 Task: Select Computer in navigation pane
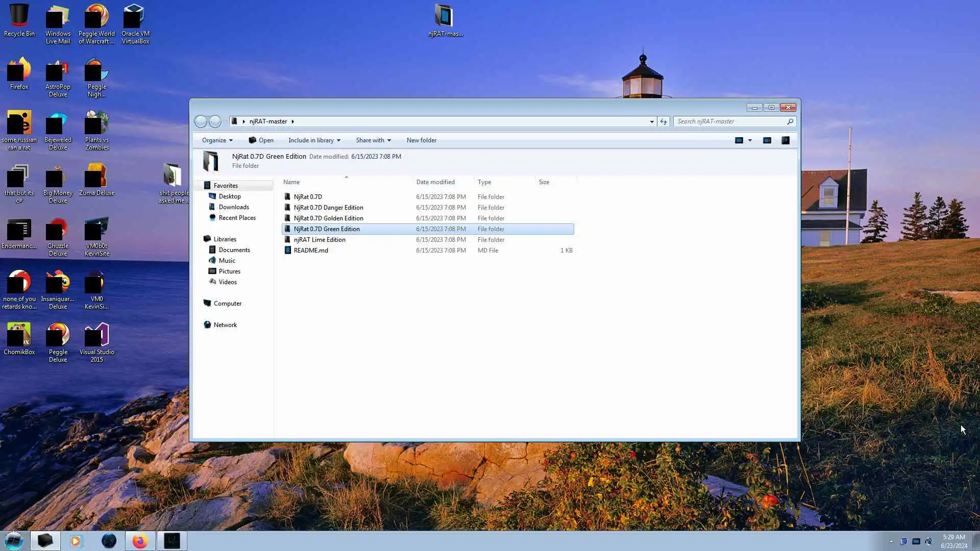pos(227,304)
